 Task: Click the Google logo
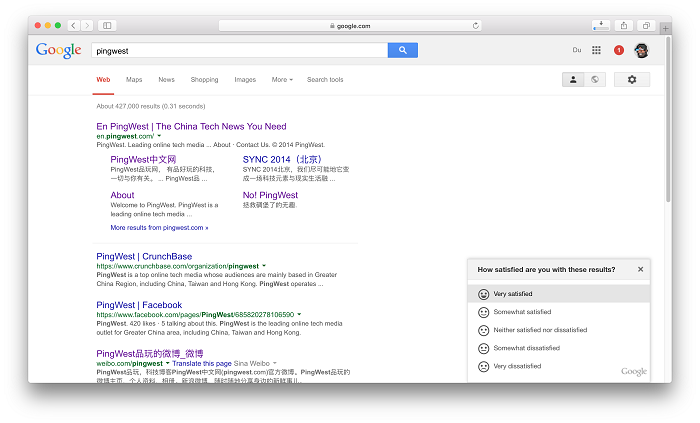[58, 50]
